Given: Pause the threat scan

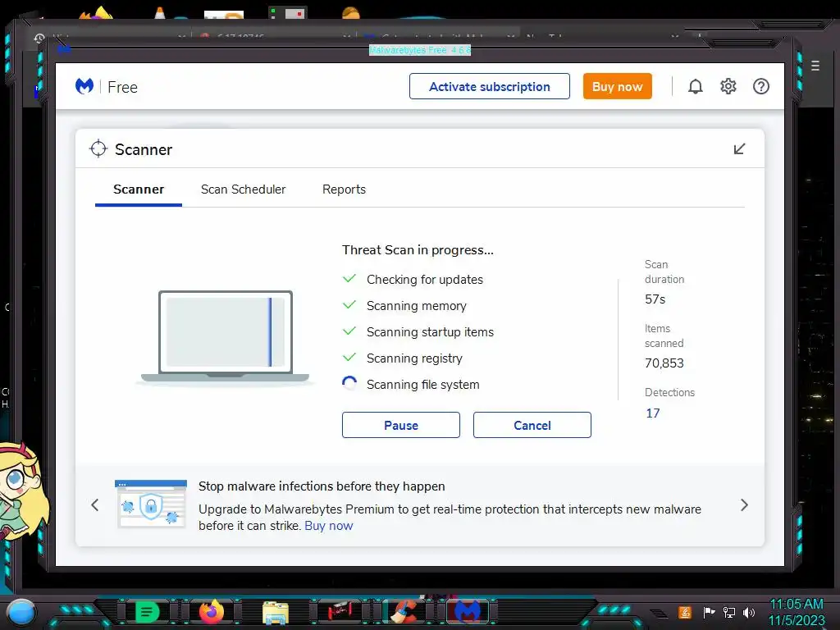Looking at the screenshot, I should [400, 425].
